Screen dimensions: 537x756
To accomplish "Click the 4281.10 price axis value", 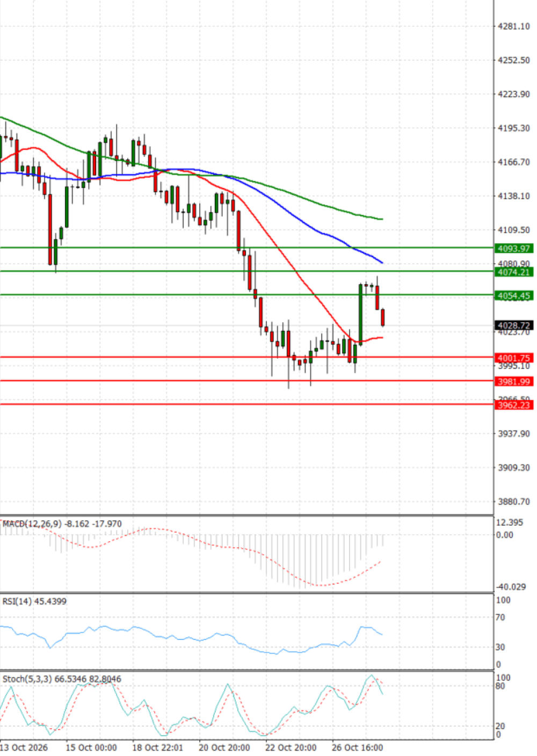I will point(514,26).
